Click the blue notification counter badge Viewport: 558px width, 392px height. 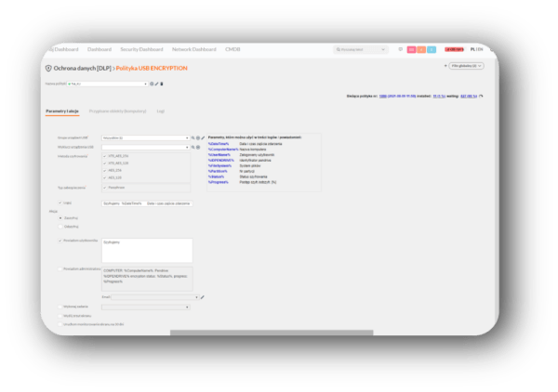(x=432, y=50)
